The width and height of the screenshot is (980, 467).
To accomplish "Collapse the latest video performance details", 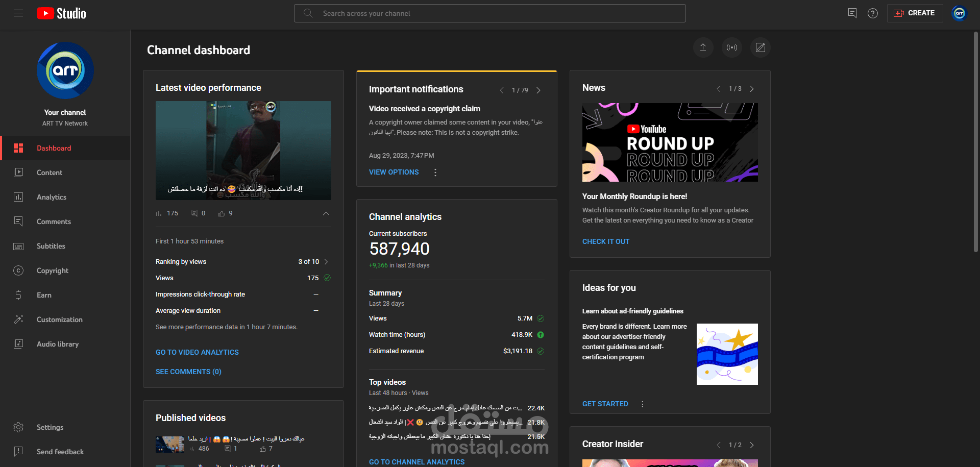I will tap(326, 213).
